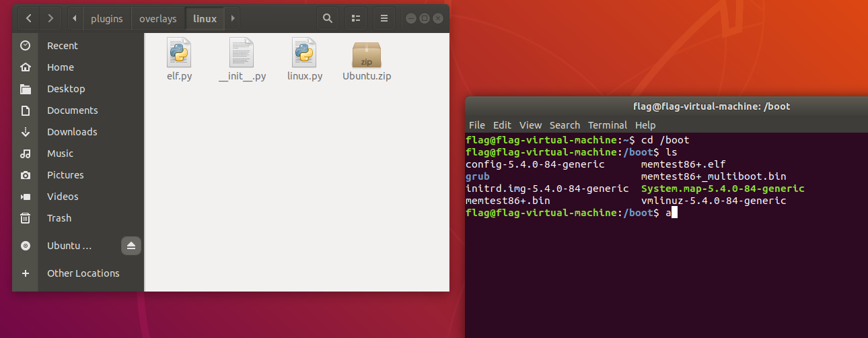The width and height of the screenshot is (868, 338).
Task: Show later path segments with right arrow
Action: pos(233,18)
